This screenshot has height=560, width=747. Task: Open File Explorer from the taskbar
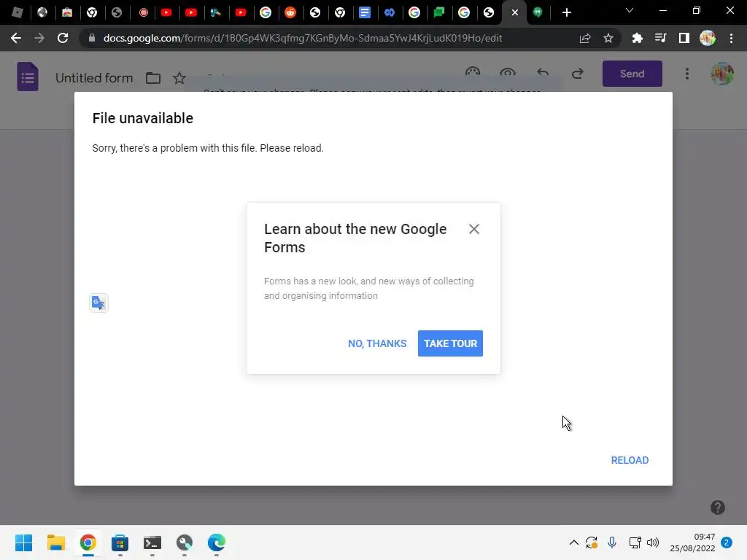[55, 542]
